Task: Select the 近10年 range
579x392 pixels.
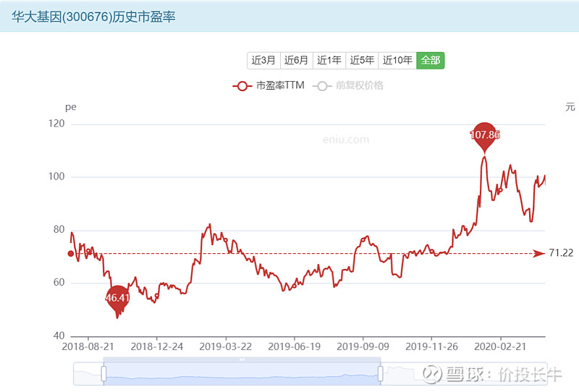Action: [x=397, y=60]
